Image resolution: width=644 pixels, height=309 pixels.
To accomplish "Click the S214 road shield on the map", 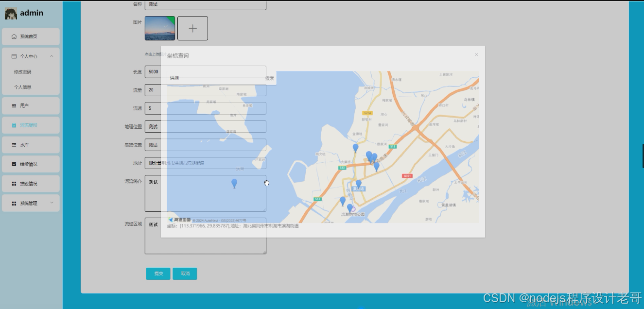I will (368, 113).
